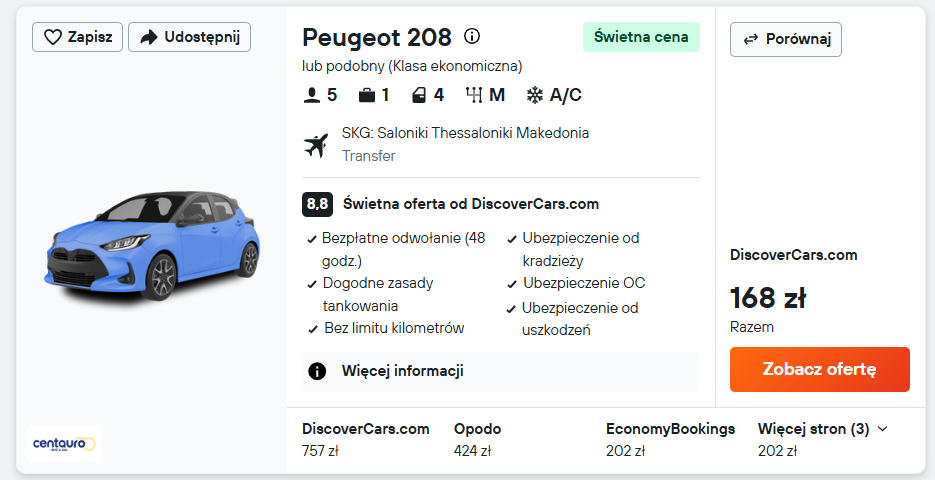Share the offer via Udostępnij button

190,37
